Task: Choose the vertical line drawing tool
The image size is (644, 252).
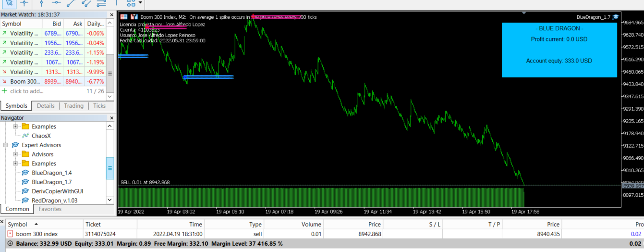Action: pos(41,3)
